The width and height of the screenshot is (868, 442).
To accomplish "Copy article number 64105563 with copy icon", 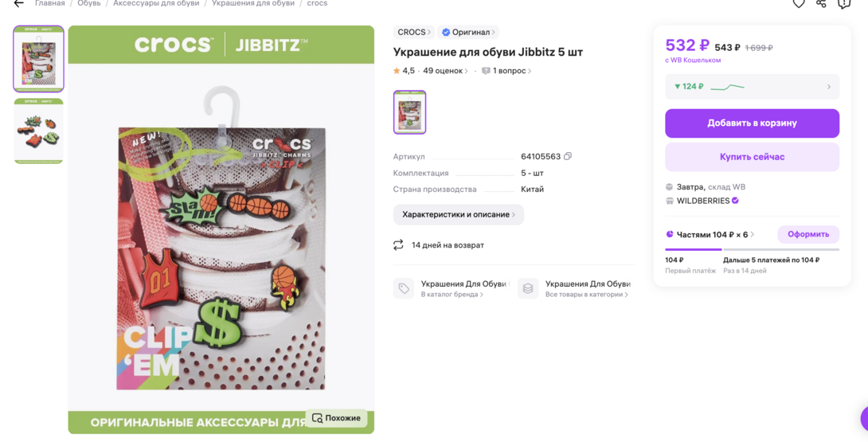I will [568, 156].
